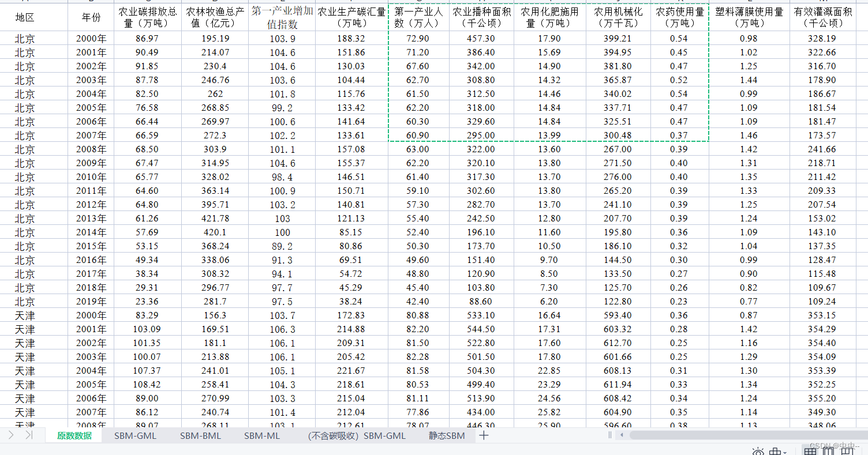
Task: Select the 农用化肥施用量（万吨） header cell
Action: [549, 17]
